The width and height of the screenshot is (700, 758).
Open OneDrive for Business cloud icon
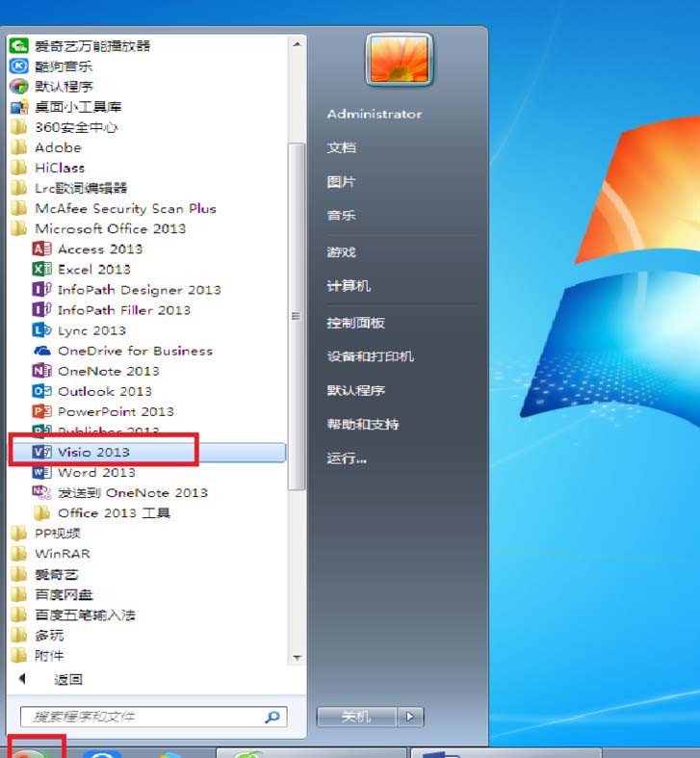tap(41, 351)
